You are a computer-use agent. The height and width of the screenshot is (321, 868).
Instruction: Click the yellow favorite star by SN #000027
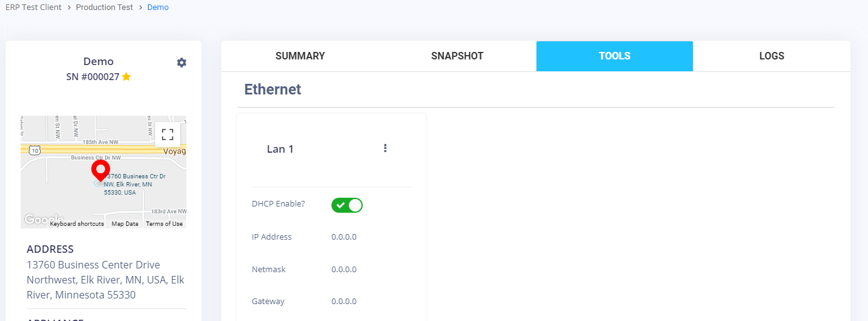pyautogui.click(x=126, y=77)
